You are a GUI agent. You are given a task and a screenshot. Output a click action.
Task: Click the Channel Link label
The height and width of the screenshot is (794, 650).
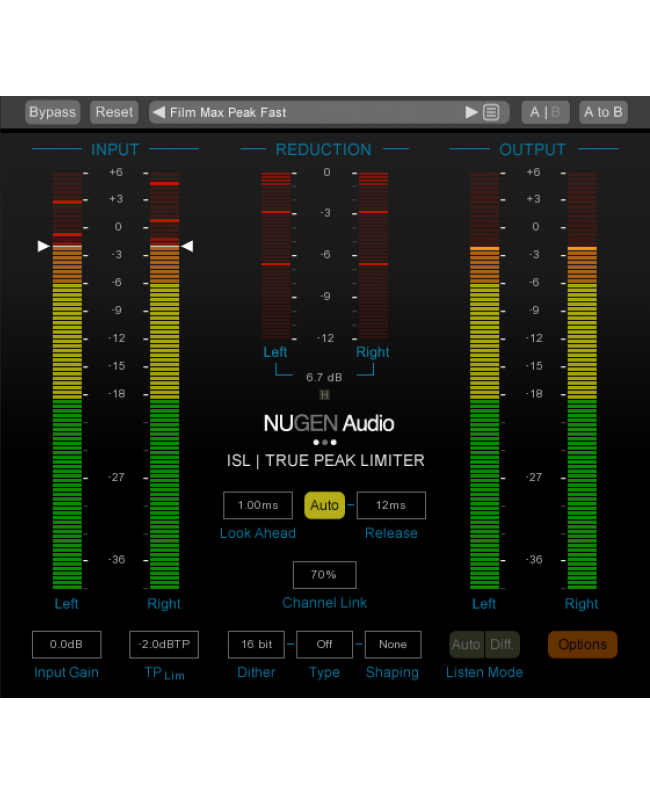tap(324, 603)
